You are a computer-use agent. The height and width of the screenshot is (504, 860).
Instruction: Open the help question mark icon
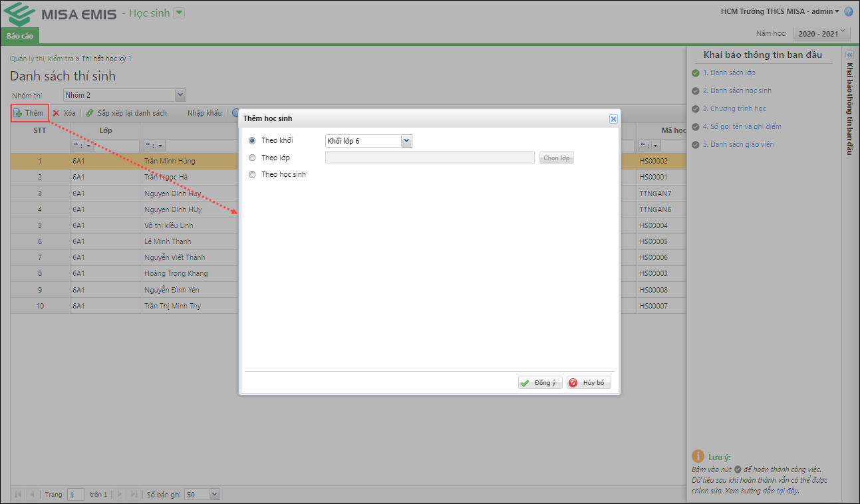point(848,11)
